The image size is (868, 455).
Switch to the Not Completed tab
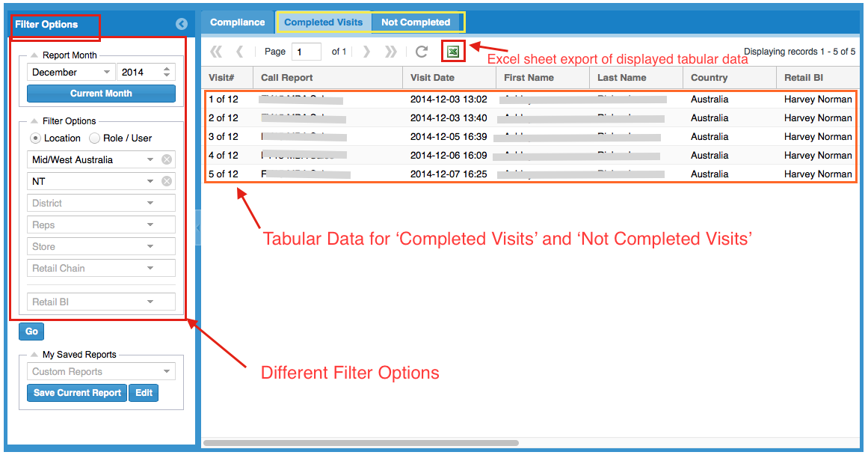(x=416, y=22)
